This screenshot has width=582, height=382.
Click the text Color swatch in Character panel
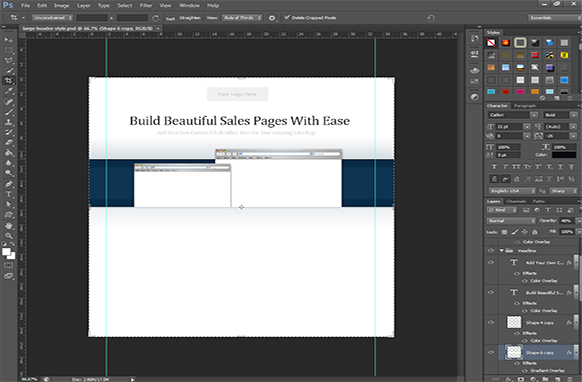(x=564, y=155)
